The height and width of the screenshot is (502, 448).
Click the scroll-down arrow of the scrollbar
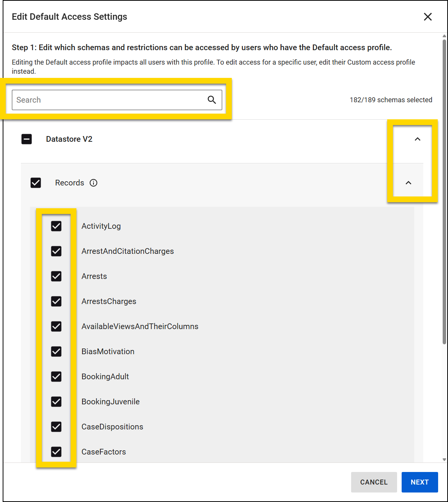pos(444,459)
